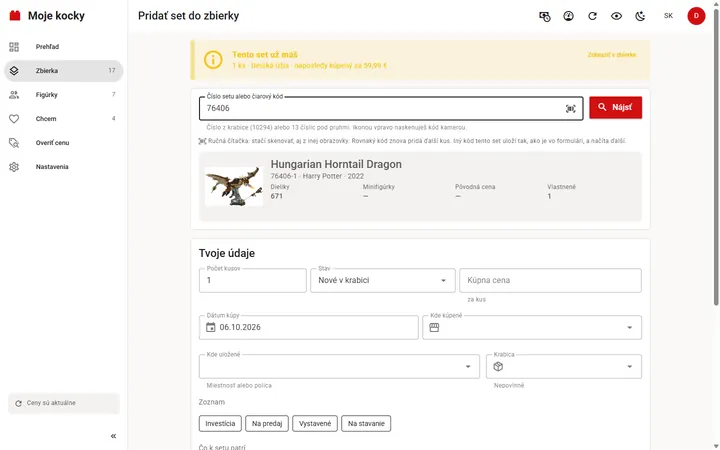The width and height of the screenshot is (720, 450).
Task: Change language using the SK button
Action: click(x=668, y=16)
